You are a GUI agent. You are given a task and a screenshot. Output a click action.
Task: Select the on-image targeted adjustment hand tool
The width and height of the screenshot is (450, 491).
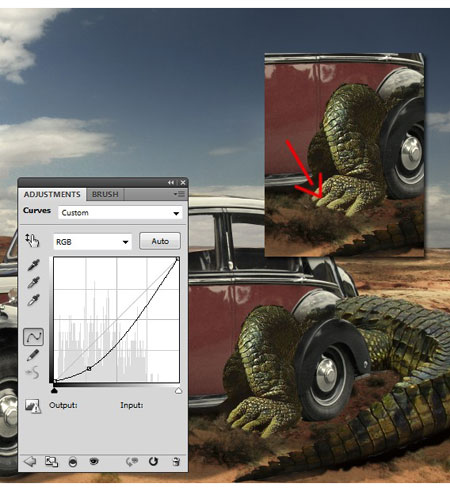[32, 240]
